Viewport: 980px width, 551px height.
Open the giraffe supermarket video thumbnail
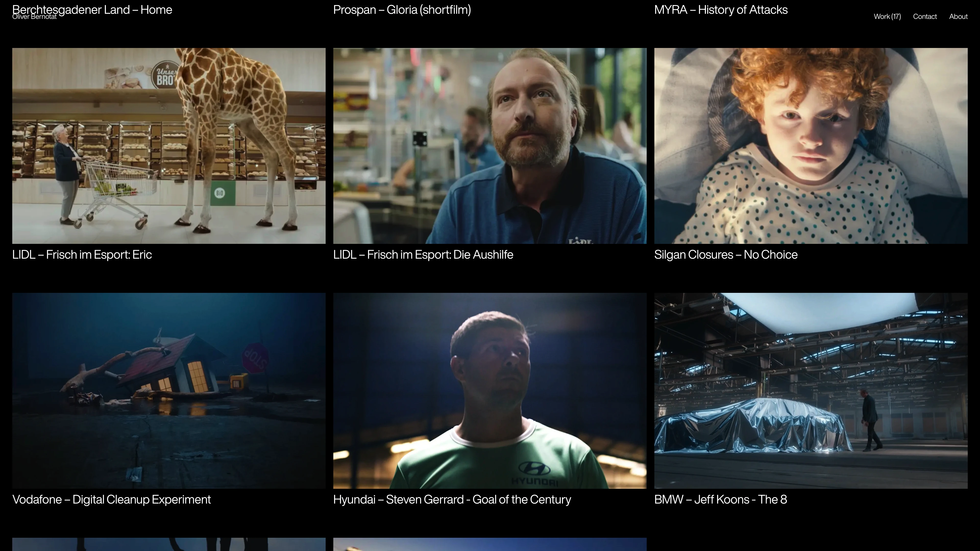(x=168, y=146)
